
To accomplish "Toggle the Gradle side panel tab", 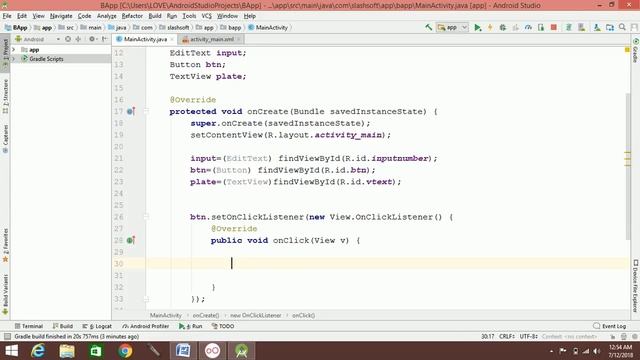I will (x=636, y=51).
